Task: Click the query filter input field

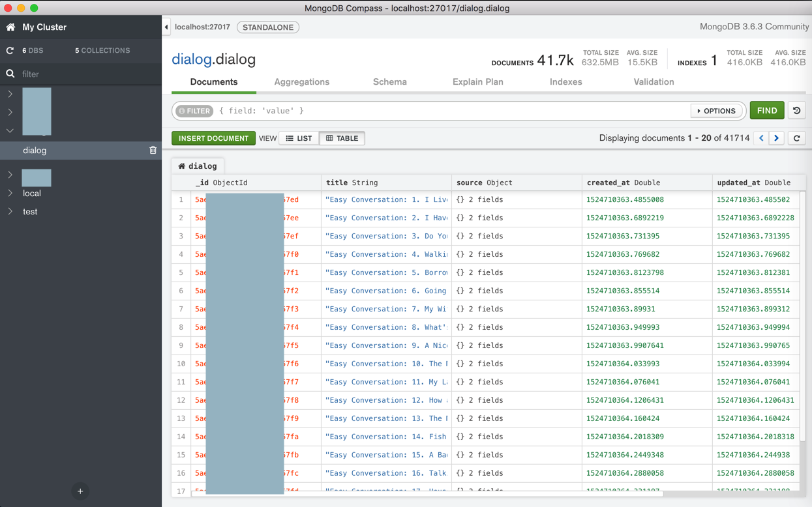Action: click(453, 111)
